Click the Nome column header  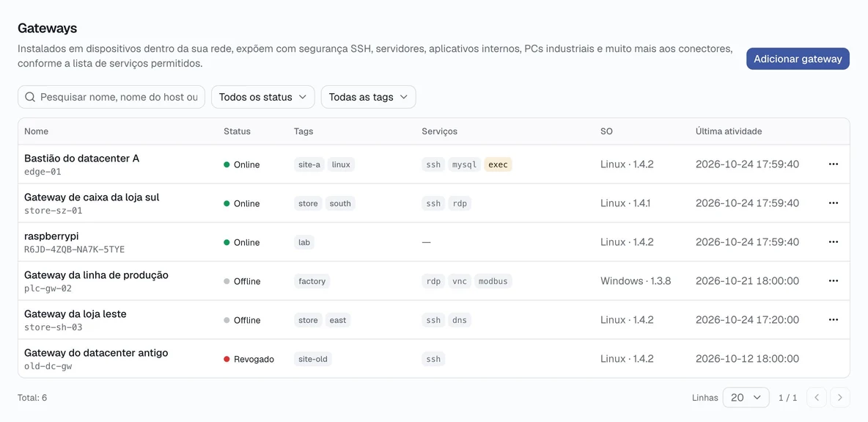pyautogui.click(x=37, y=131)
